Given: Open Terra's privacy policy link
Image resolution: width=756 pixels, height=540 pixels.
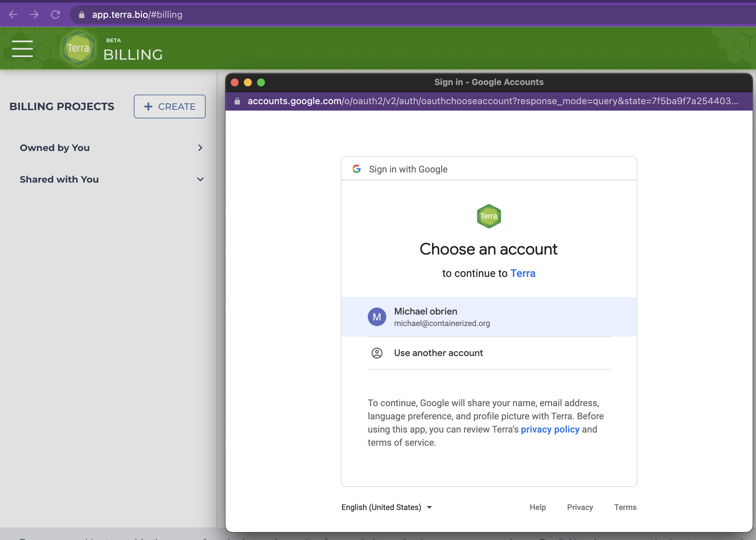Looking at the screenshot, I should pos(550,429).
